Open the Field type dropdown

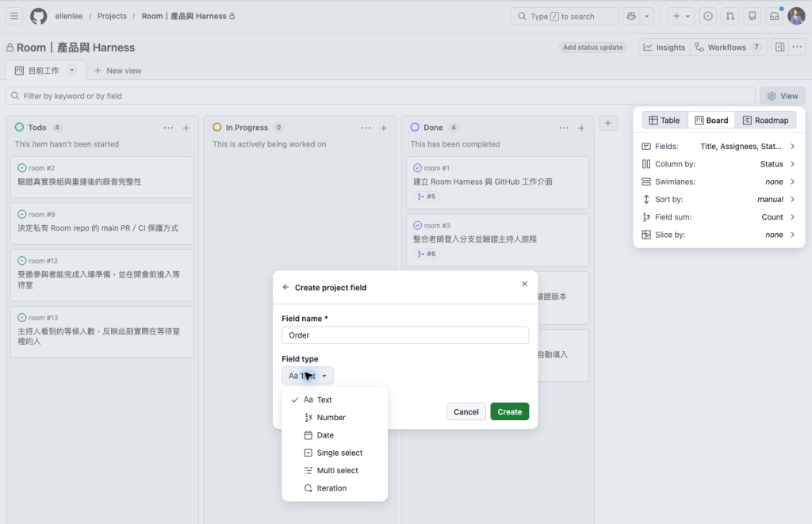click(x=308, y=376)
